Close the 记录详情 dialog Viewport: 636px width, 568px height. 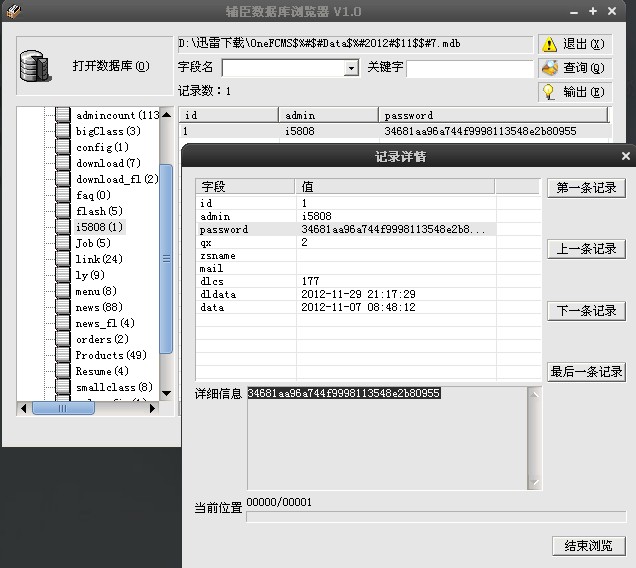[x=625, y=156]
